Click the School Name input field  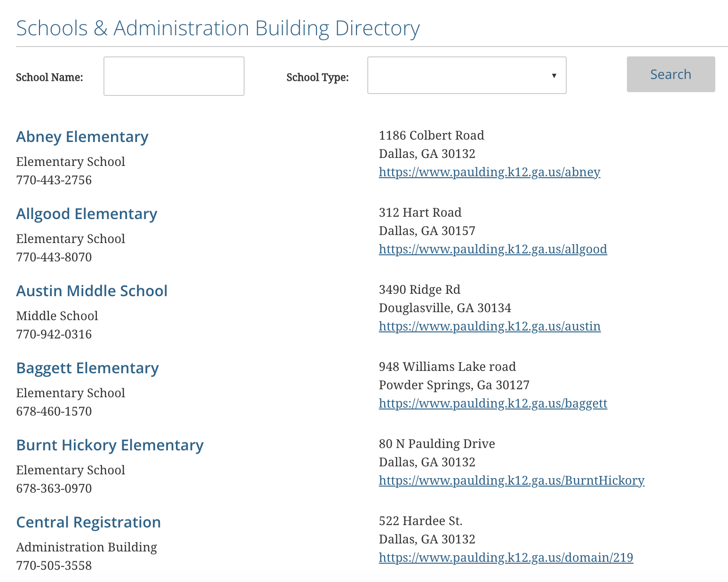174,76
